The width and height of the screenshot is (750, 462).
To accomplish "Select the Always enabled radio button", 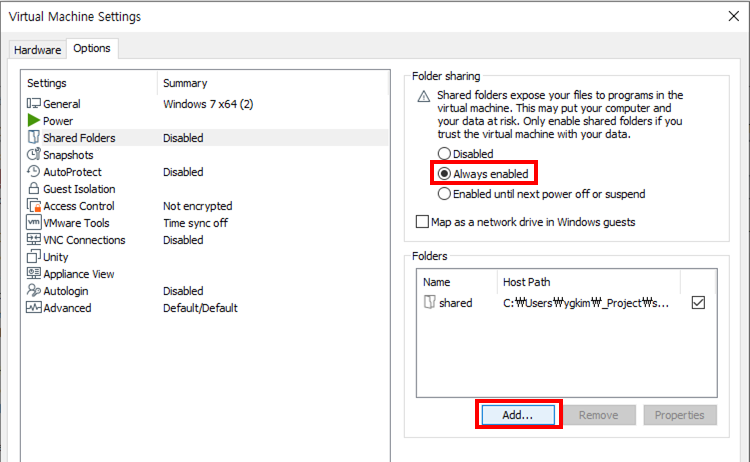I will click(x=444, y=174).
